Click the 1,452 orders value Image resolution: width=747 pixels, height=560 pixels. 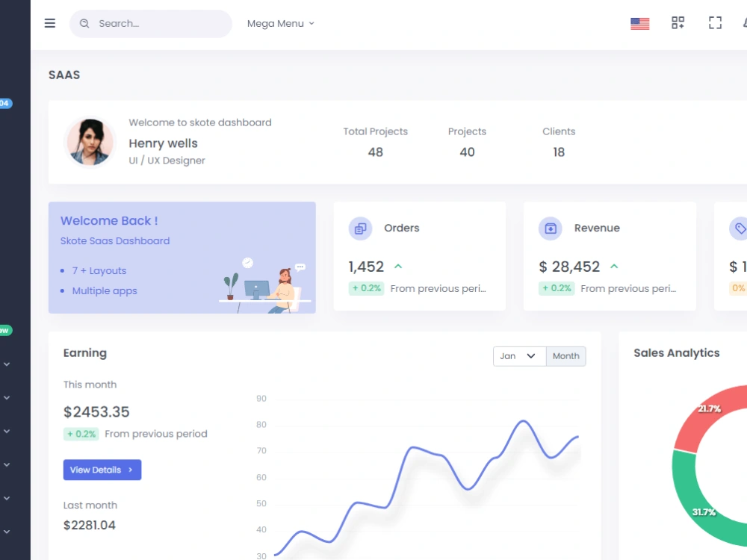point(366,267)
